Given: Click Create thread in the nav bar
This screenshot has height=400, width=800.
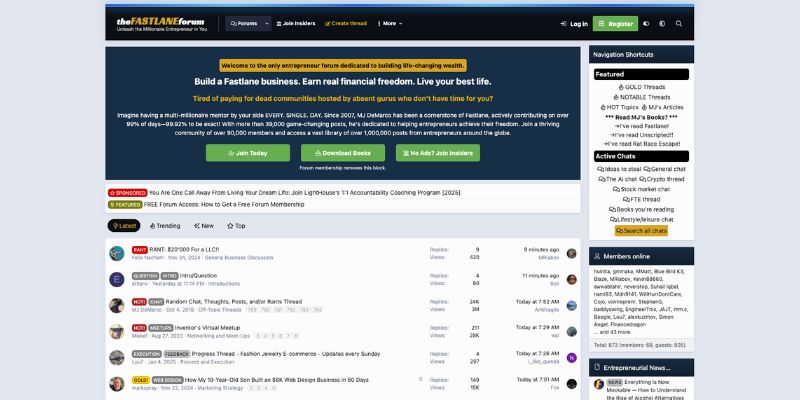Looking at the screenshot, I should coord(346,23).
